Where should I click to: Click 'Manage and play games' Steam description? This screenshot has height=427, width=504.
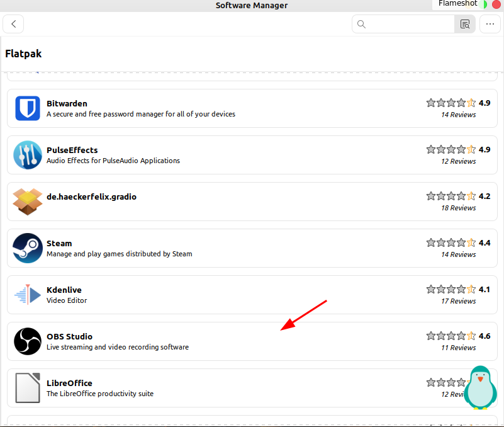coord(120,254)
